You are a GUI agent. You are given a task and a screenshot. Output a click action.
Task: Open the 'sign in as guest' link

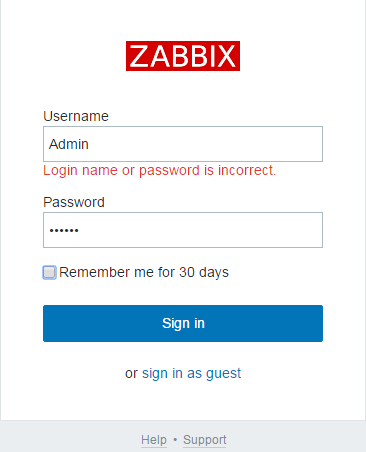point(191,373)
